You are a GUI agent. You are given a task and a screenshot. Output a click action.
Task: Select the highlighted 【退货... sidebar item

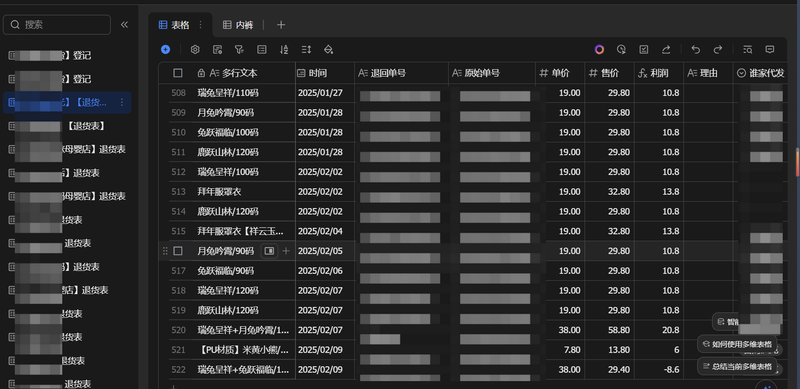click(x=67, y=103)
